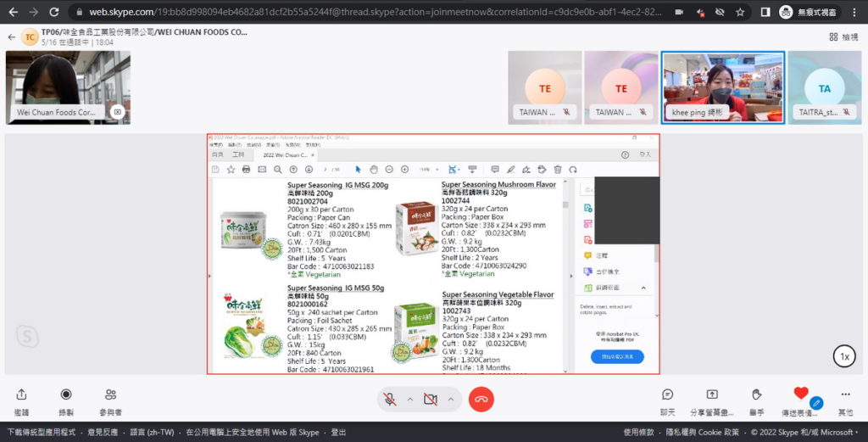Collapse the green organize pages panel section

click(643, 288)
